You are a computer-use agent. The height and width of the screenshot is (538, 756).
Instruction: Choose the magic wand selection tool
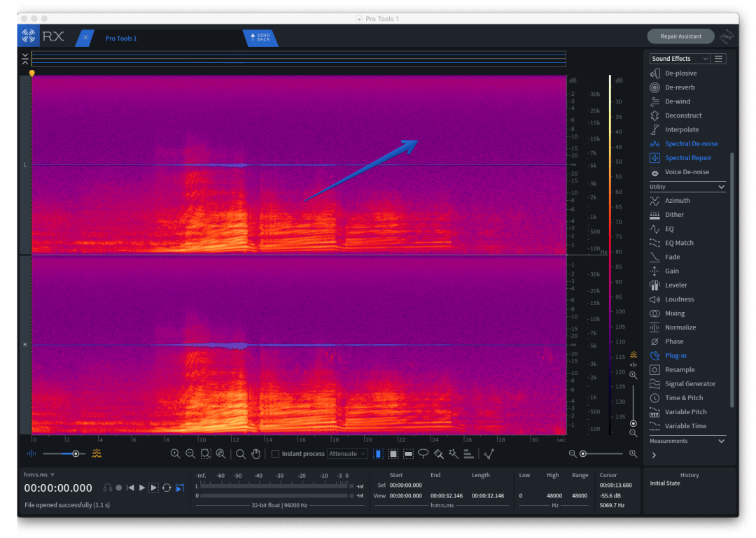point(454,454)
